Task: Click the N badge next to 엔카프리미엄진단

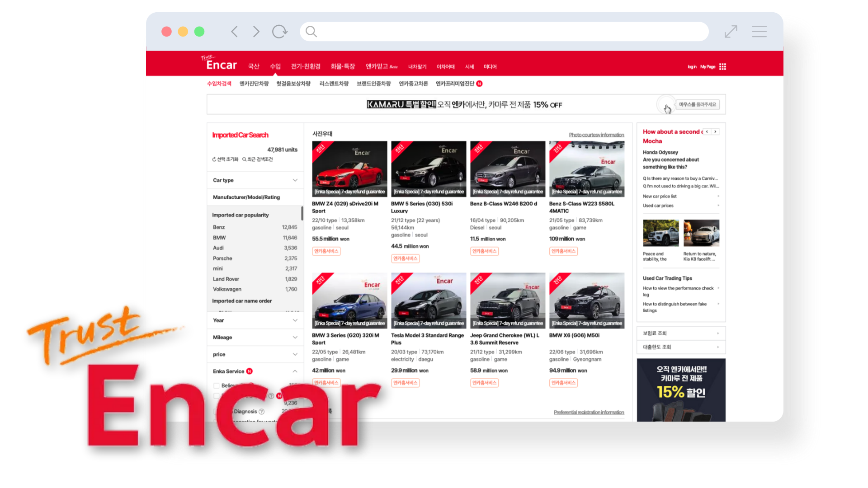Action: point(479,84)
